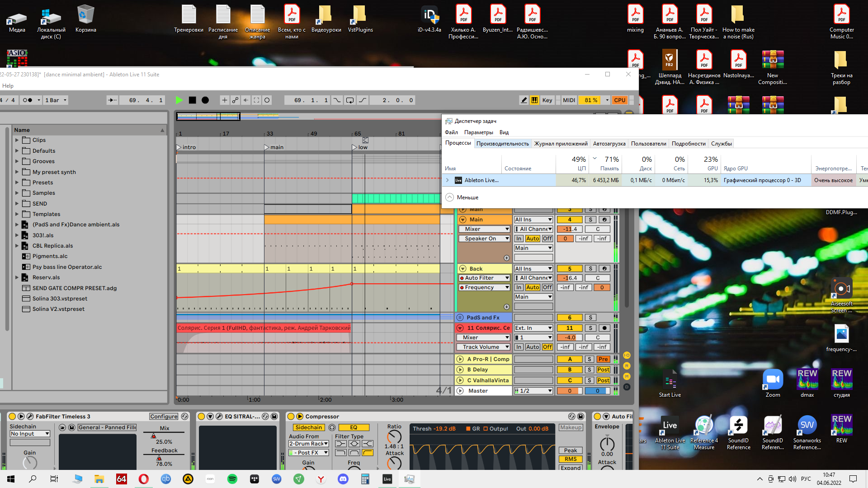The image size is (868, 488).
Task: Expand the Samples folder in browser
Action: click(17, 193)
